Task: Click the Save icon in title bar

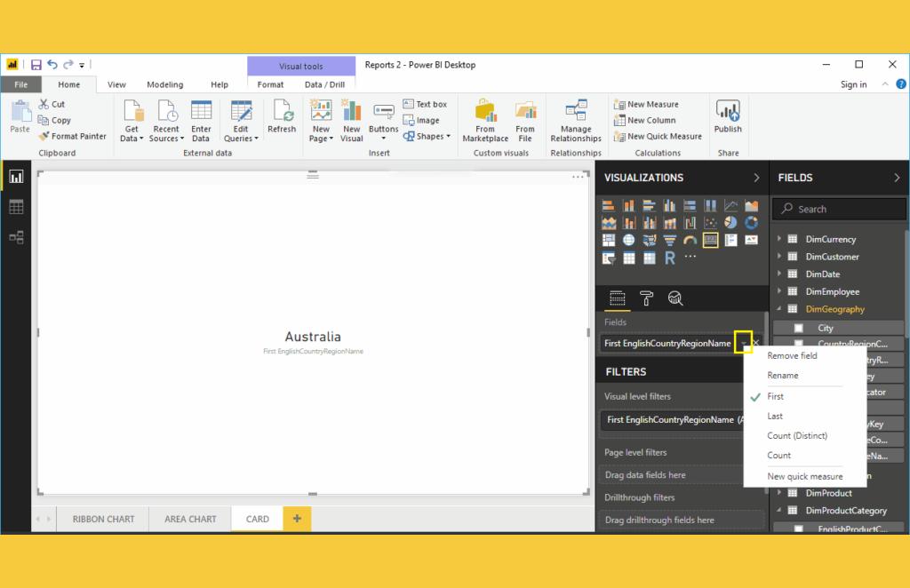Action: (36, 65)
